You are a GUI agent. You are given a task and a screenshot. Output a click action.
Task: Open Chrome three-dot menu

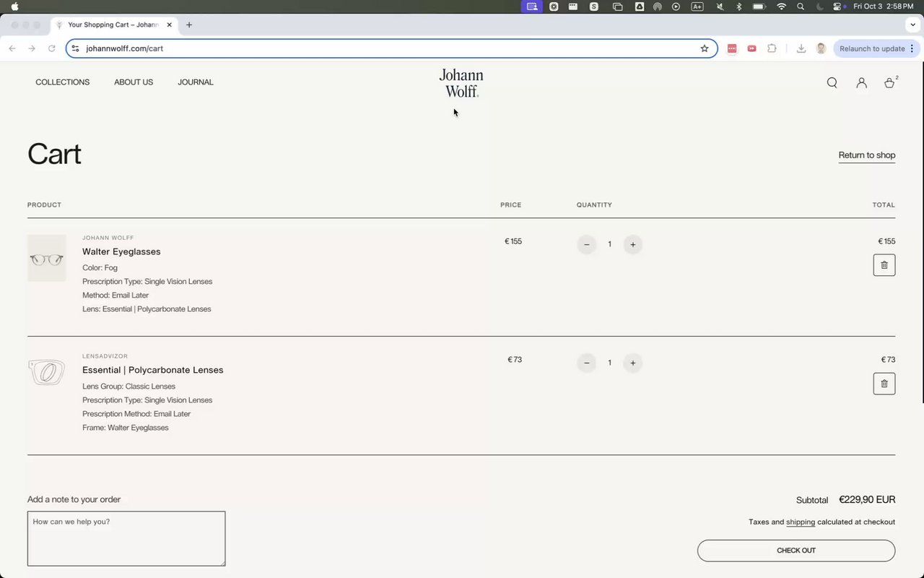pos(912,48)
